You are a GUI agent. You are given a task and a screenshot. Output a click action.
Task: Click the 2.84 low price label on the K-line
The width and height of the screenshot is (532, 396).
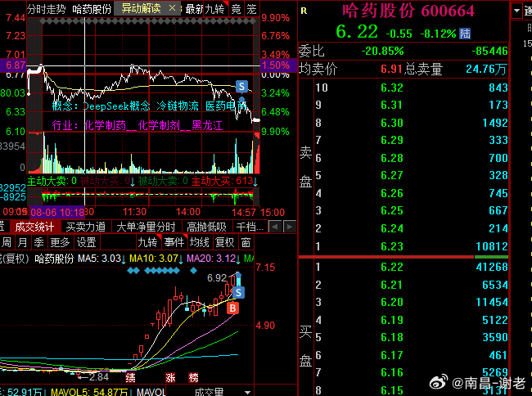click(99, 376)
